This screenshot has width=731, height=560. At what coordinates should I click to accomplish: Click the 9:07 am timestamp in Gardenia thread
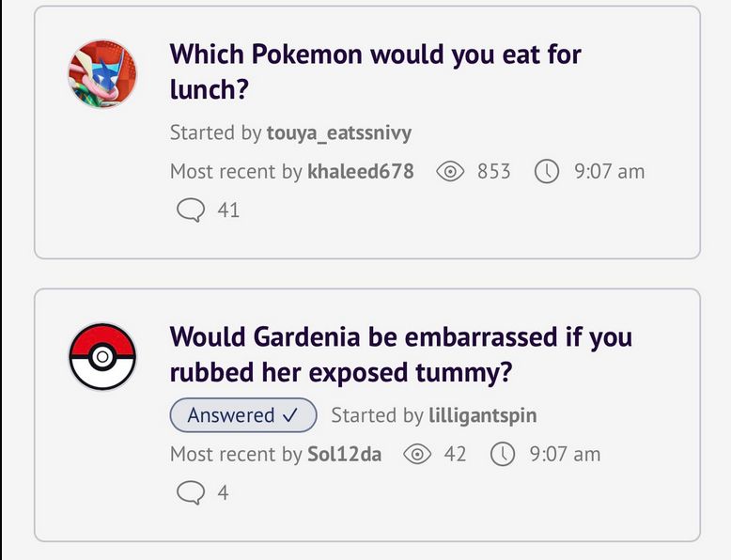pos(565,454)
